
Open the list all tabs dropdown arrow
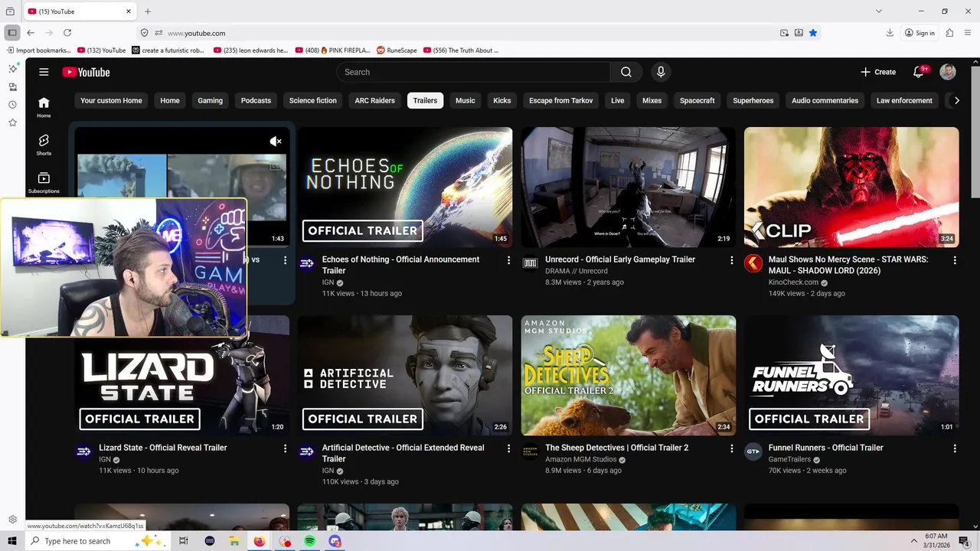tap(879, 11)
